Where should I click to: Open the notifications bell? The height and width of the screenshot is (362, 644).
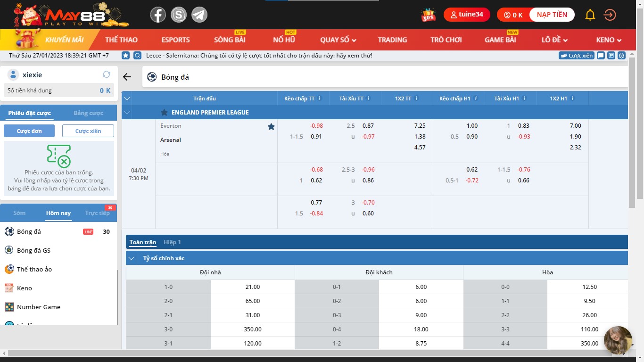(x=590, y=15)
